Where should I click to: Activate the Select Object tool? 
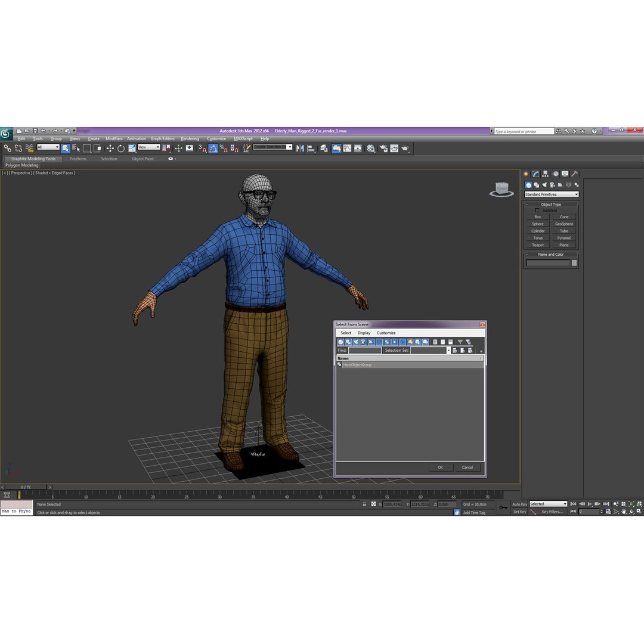[66, 148]
